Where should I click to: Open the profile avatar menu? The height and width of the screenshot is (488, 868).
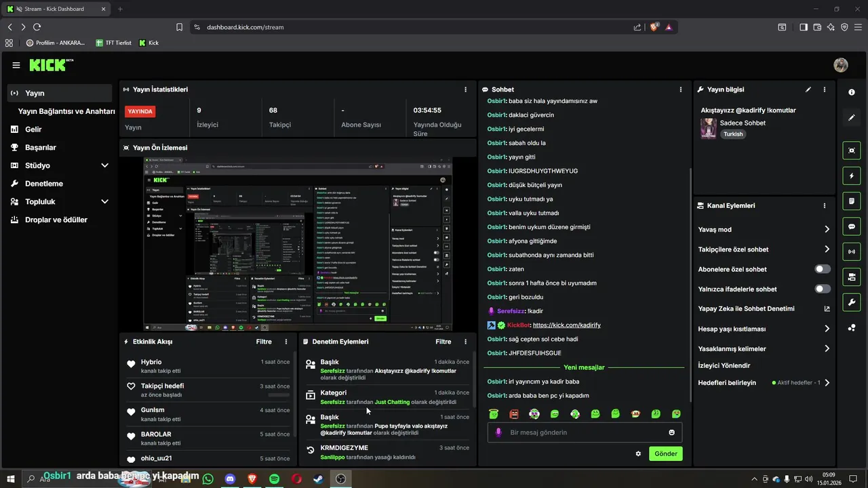click(841, 65)
